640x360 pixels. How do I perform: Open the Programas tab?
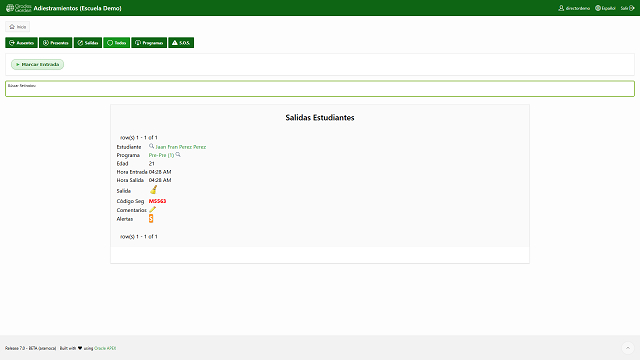[149, 43]
